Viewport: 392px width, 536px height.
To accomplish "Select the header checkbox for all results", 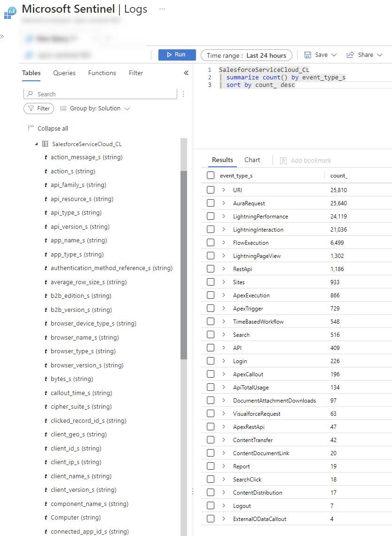I will point(211,175).
